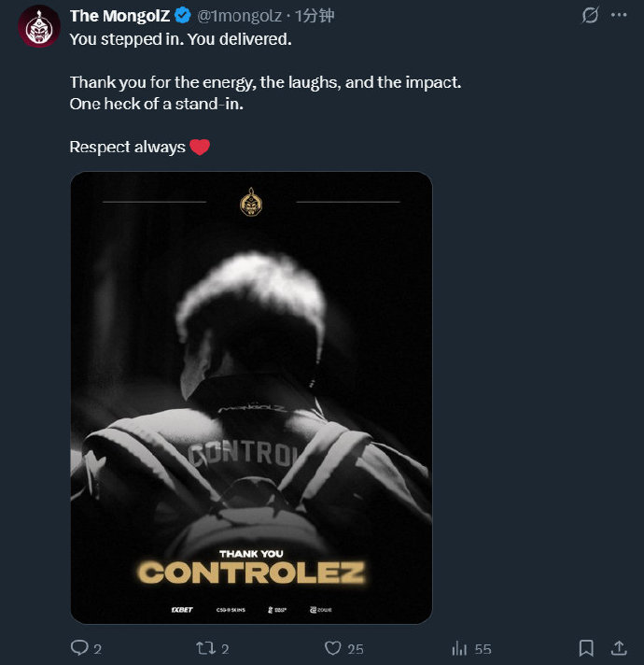Click the view count of 55
644x665 pixels.
click(483, 649)
